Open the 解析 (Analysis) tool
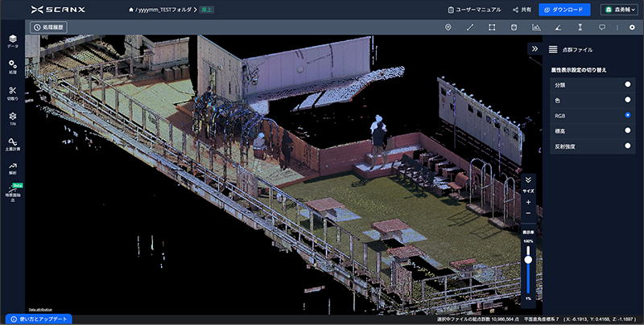This screenshot has width=644, height=325. tap(12, 167)
